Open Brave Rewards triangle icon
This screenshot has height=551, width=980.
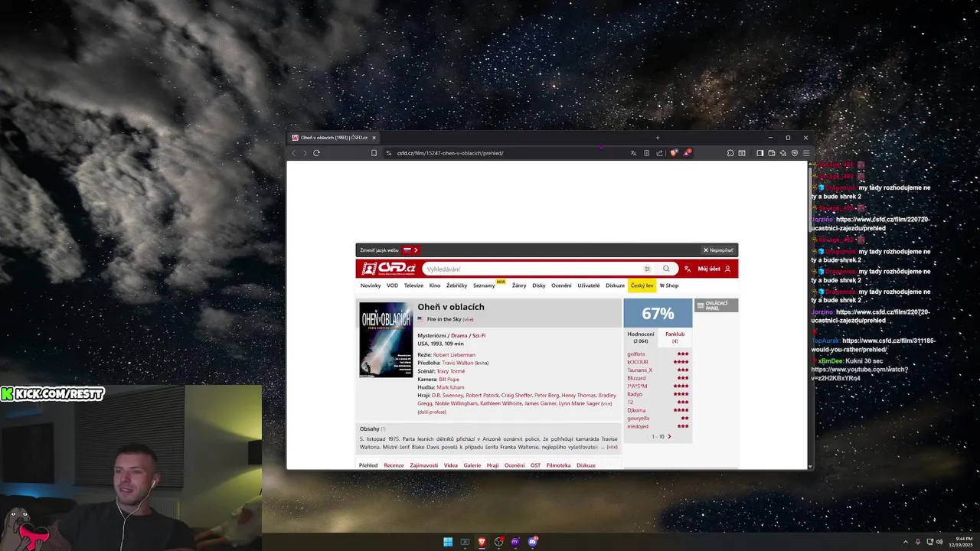pyautogui.click(x=687, y=153)
